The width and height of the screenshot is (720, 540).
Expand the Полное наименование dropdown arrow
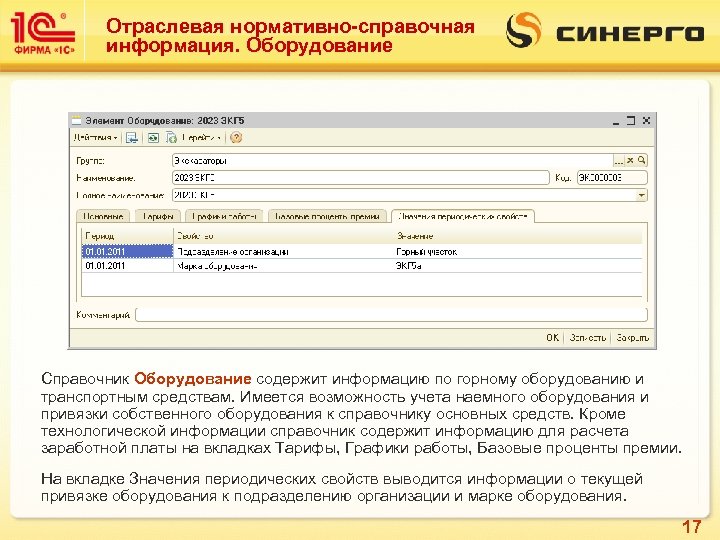coord(641,195)
